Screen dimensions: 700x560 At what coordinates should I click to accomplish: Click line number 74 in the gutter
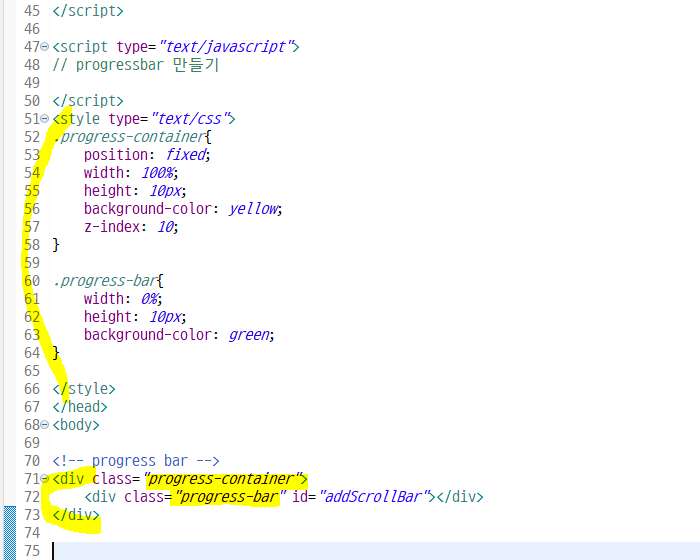click(x=32, y=533)
